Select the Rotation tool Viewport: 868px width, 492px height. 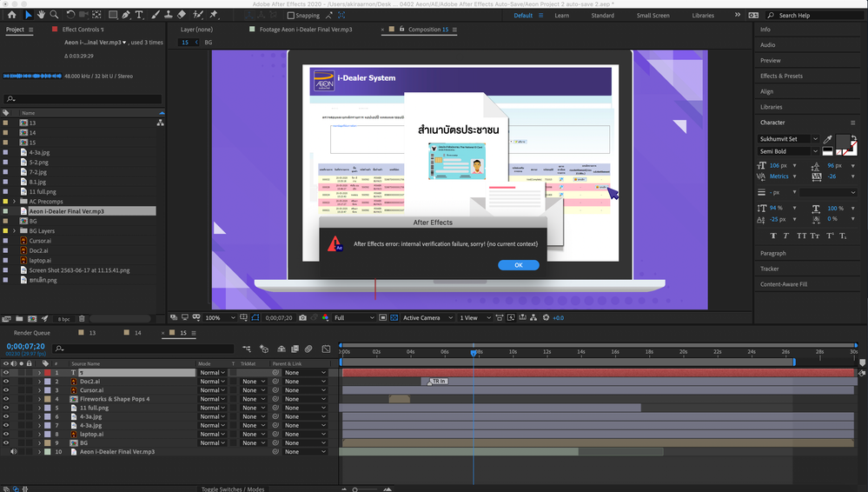(x=70, y=15)
